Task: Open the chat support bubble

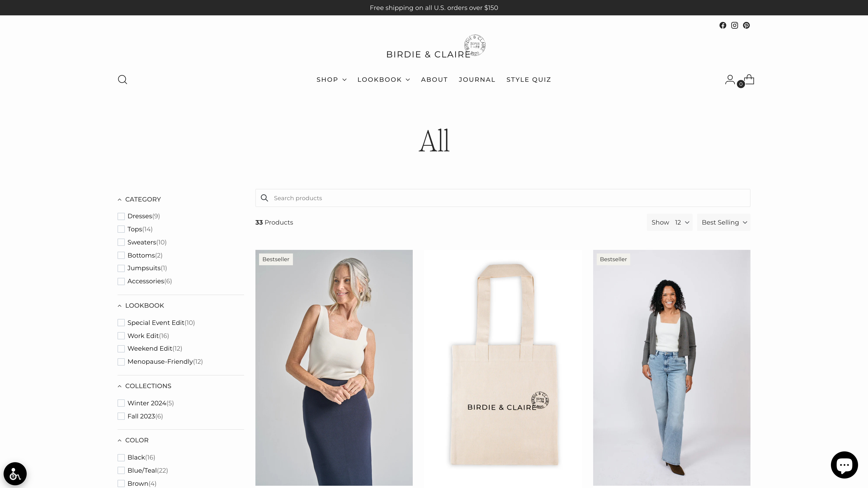Action: pyautogui.click(x=844, y=465)
